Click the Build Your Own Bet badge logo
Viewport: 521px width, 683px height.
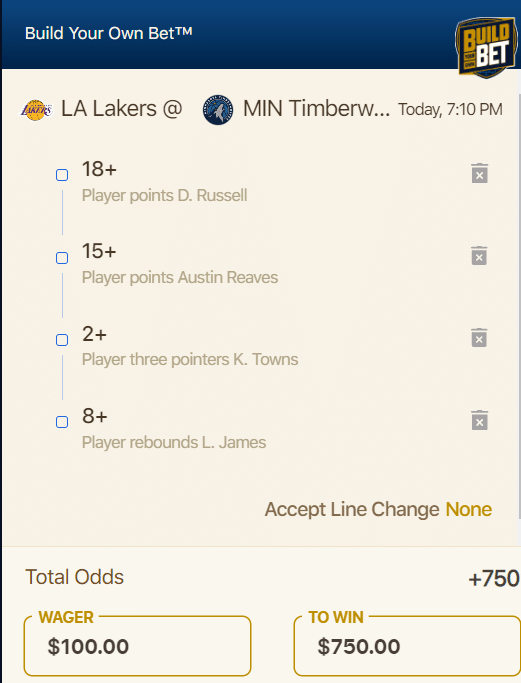tap(486, 47)
